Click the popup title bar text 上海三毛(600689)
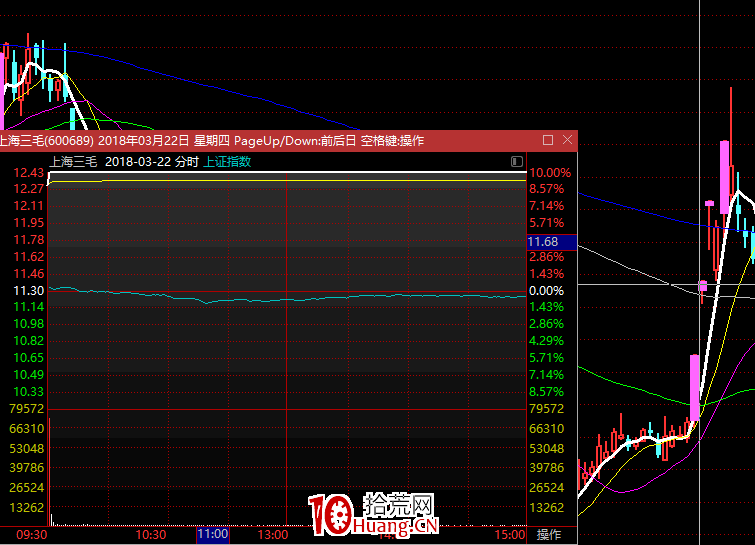Image resolution: width=755 pixels, height=545 pixels. click(47, 141)
